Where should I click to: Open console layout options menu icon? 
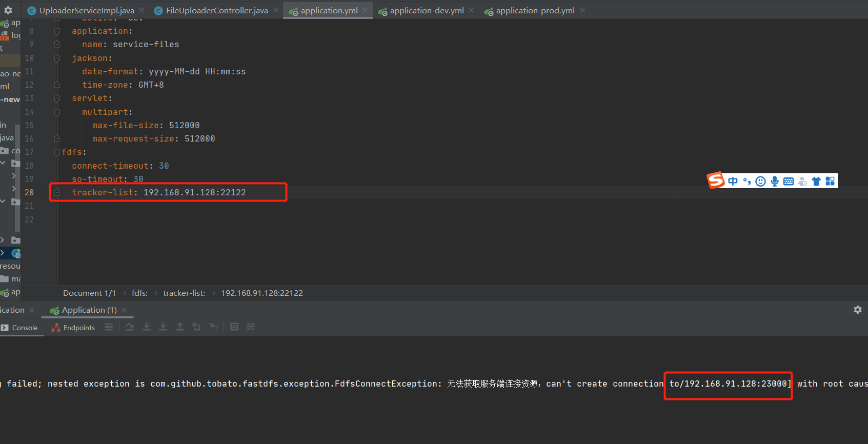pyautogui.click(x=109, y=327)
